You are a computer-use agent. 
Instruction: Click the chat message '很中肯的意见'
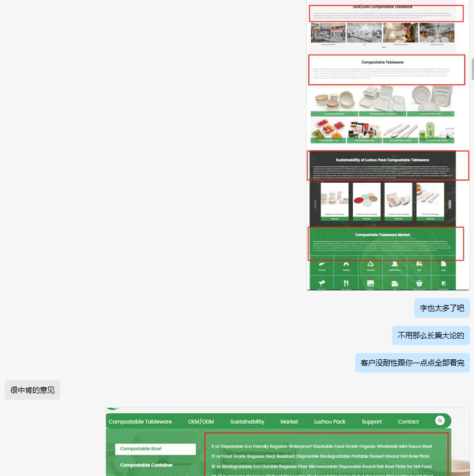click(32, 390)
